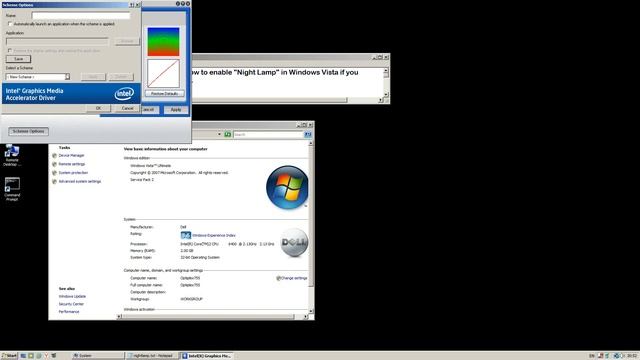This screenshot has width=640, height=360.
Task: Click the 'Windows Vista Ultimate' edition text
Action: (x=151, y=166)
